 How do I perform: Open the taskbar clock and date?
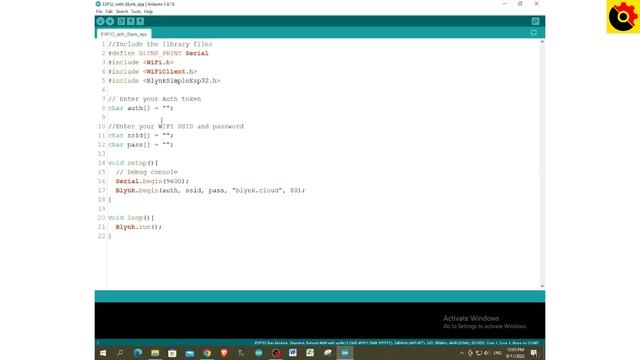tap(515, 353)
